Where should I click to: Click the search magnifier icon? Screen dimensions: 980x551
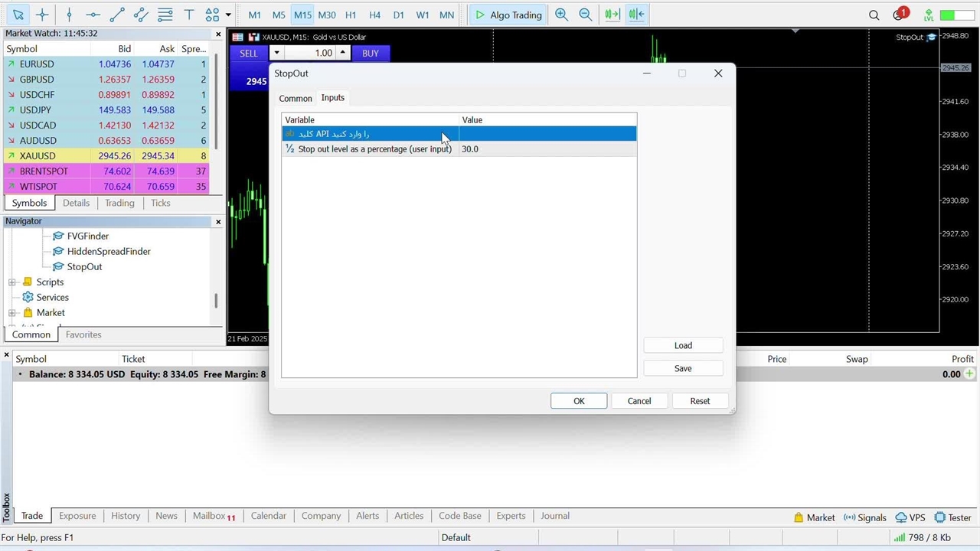point(874,15)
